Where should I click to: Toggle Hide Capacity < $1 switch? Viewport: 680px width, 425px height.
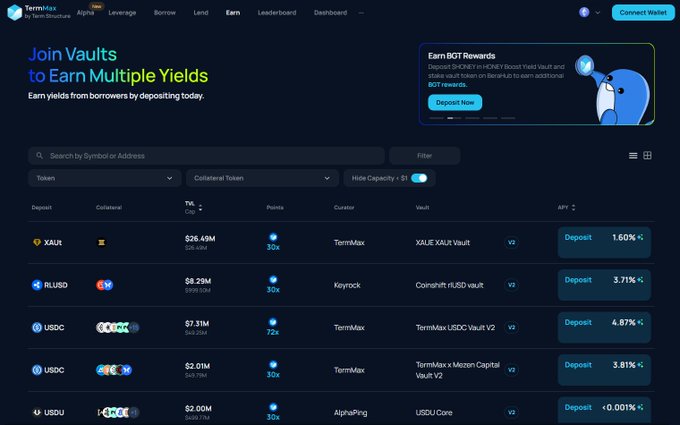[419, 178]
